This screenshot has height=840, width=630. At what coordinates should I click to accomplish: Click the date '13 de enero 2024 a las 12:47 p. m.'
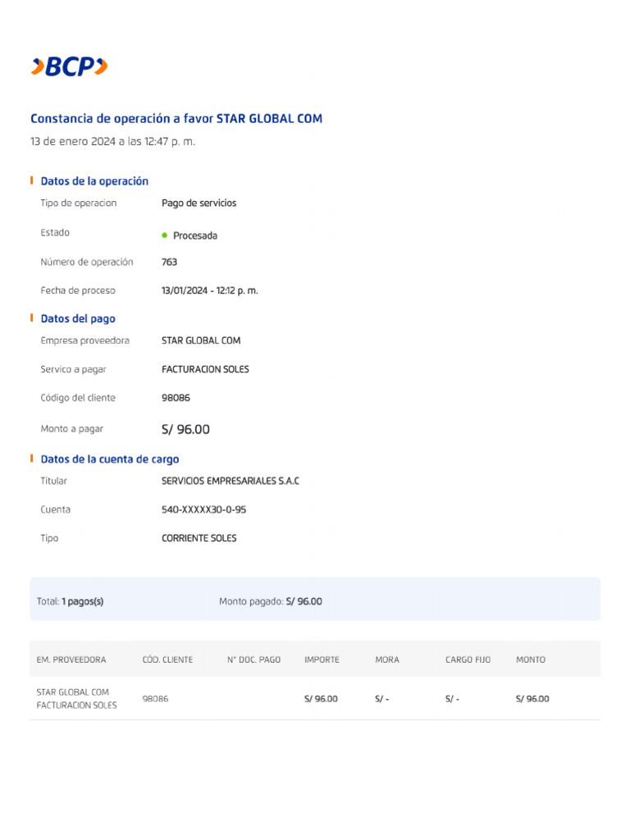pyautogui.click(x=112, y=141)
